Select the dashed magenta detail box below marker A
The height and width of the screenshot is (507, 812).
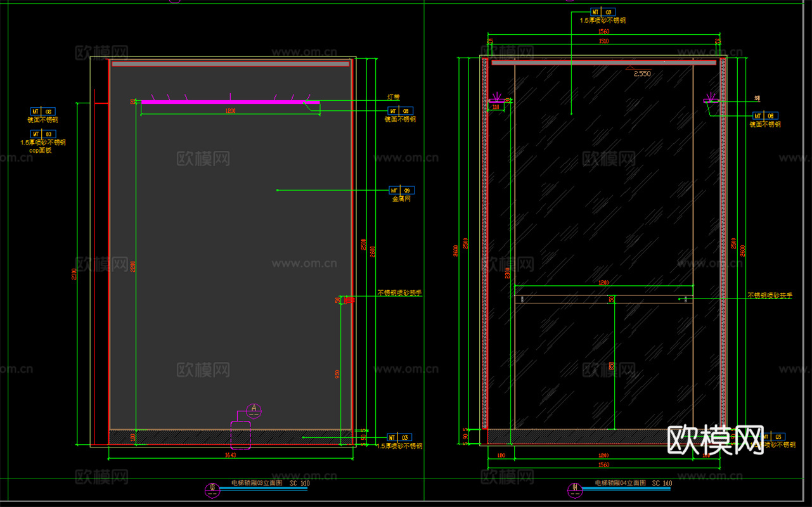(240, 435)
